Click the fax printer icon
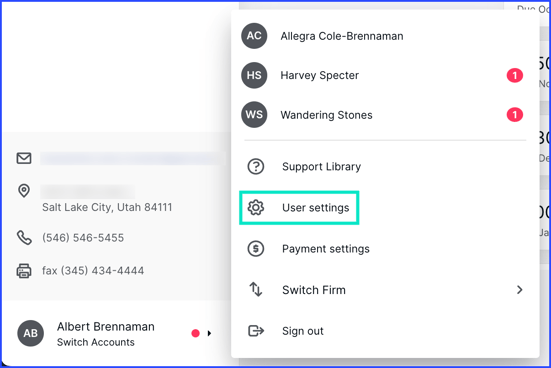 24,271
